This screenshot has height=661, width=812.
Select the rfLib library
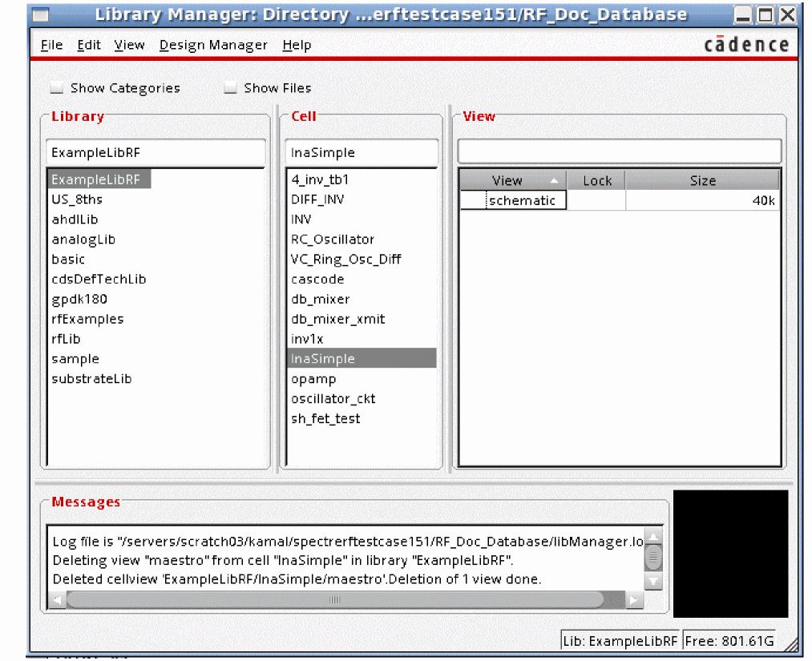click(x=66, y=339)
